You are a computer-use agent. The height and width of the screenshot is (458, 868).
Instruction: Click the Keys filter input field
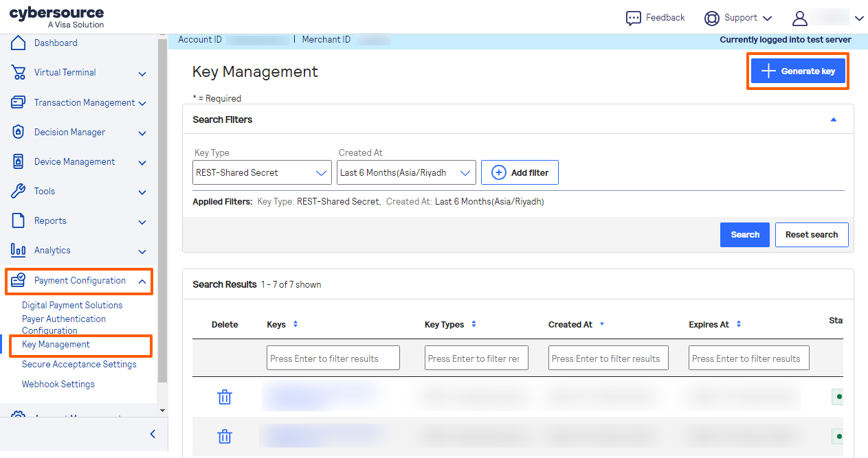point(333,357)
